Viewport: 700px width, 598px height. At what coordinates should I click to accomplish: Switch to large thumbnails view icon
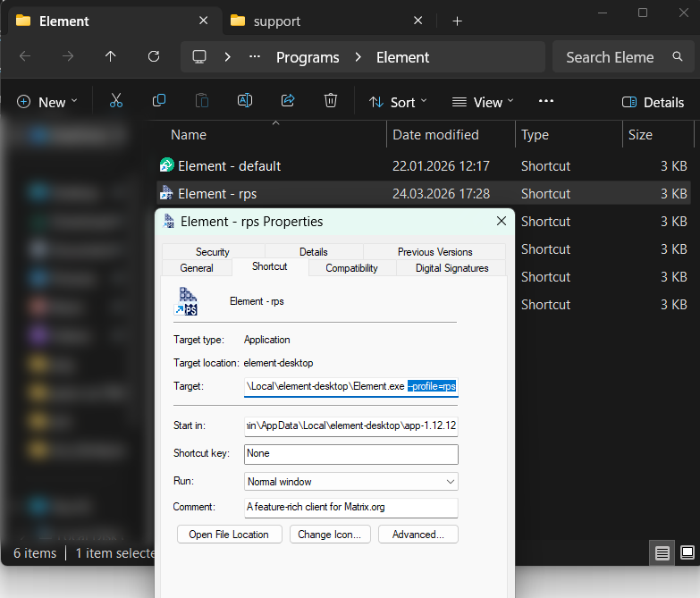click(687, 552)
